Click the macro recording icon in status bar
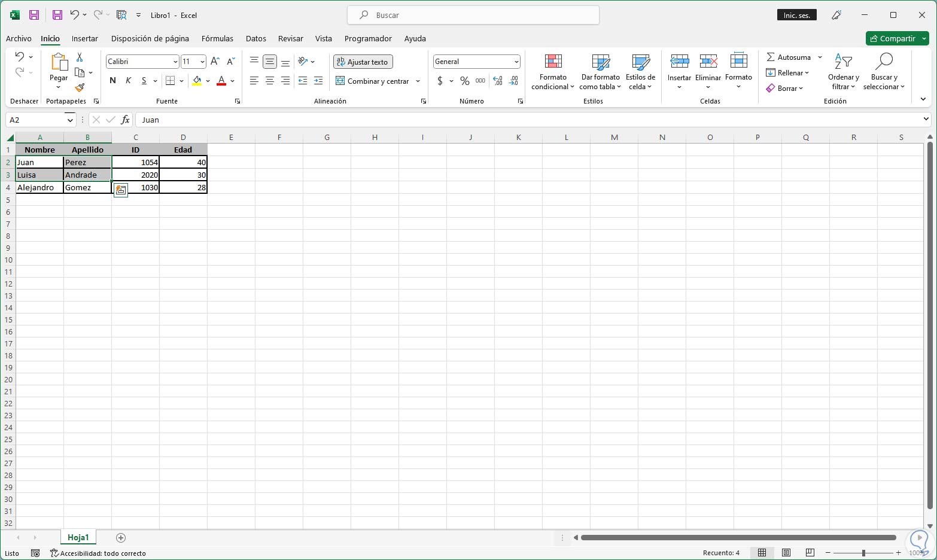Image resolution: width=937 pixels, height=560 pixels. pyautogui.click(x=35, y=553)
